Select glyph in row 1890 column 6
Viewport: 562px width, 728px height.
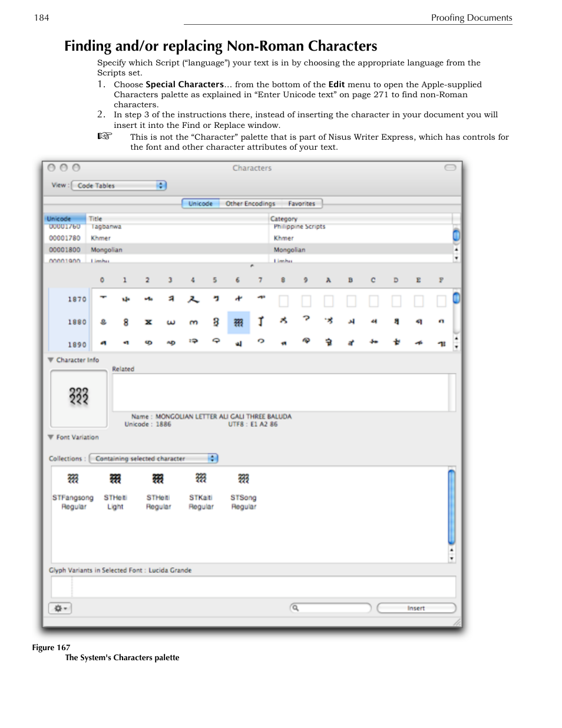239,343
